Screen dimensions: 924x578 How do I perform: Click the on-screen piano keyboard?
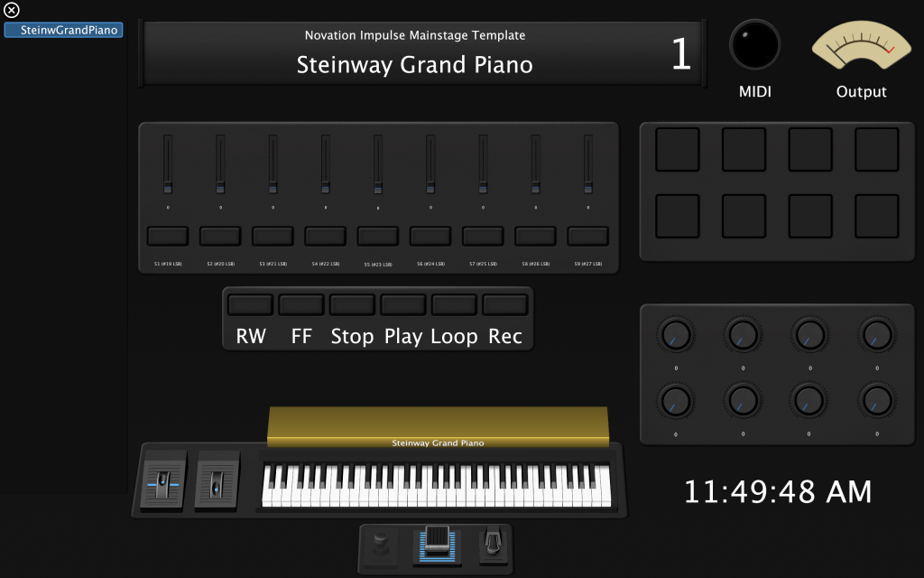(437, 485)
